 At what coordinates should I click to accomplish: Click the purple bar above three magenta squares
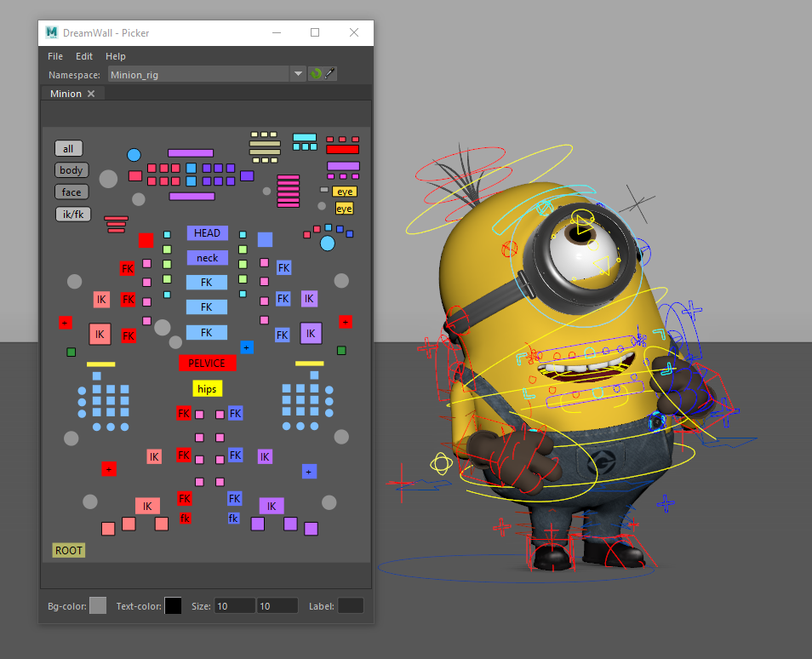[x=343, y=166]
